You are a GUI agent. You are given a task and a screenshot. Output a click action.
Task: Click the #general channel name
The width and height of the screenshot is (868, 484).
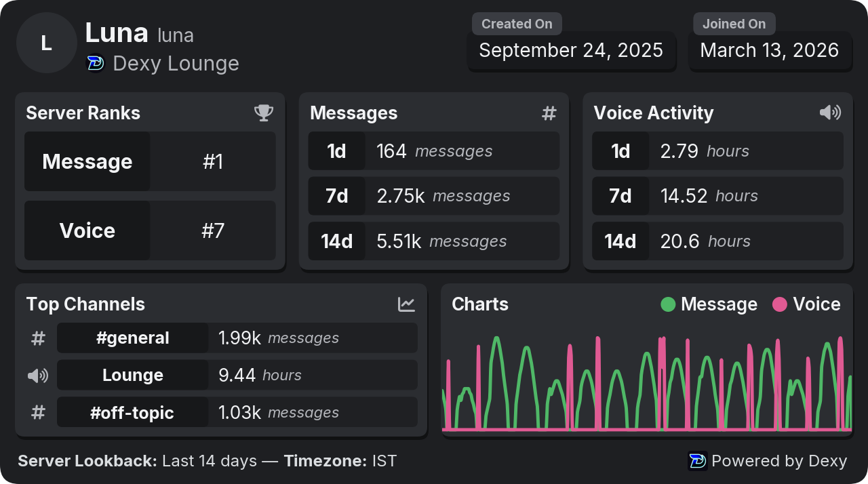[133, 338]
